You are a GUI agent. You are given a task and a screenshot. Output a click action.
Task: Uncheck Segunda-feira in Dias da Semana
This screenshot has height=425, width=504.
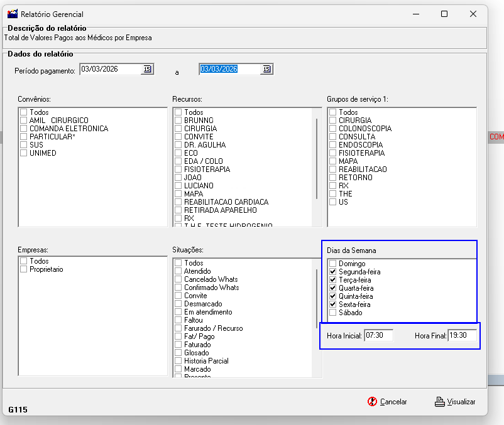click(333, 272)
